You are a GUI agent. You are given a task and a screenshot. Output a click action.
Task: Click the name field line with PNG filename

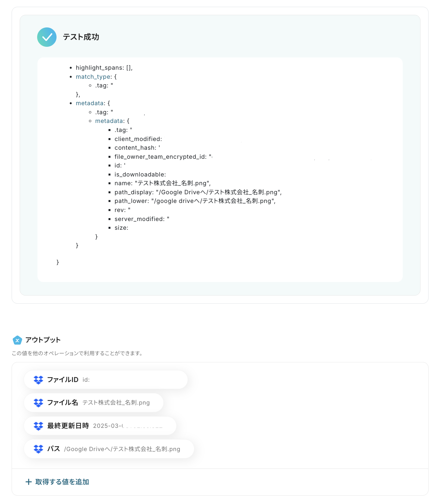(x=162, y=183)
